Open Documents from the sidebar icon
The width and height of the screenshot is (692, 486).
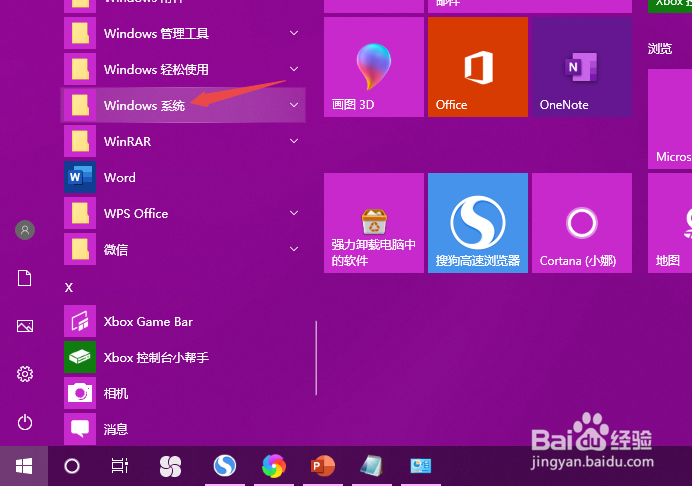pos(25,278)
